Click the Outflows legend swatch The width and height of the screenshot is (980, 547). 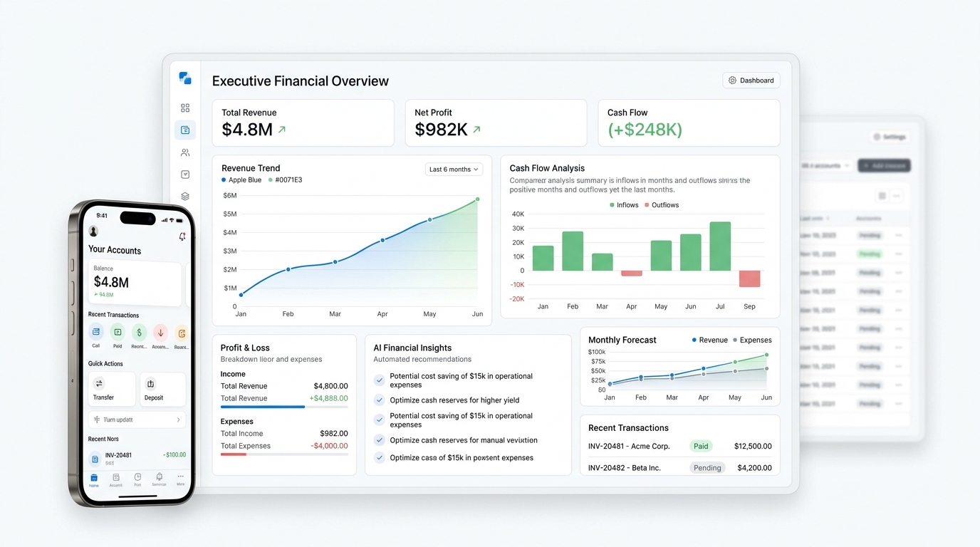coord(647,205)
